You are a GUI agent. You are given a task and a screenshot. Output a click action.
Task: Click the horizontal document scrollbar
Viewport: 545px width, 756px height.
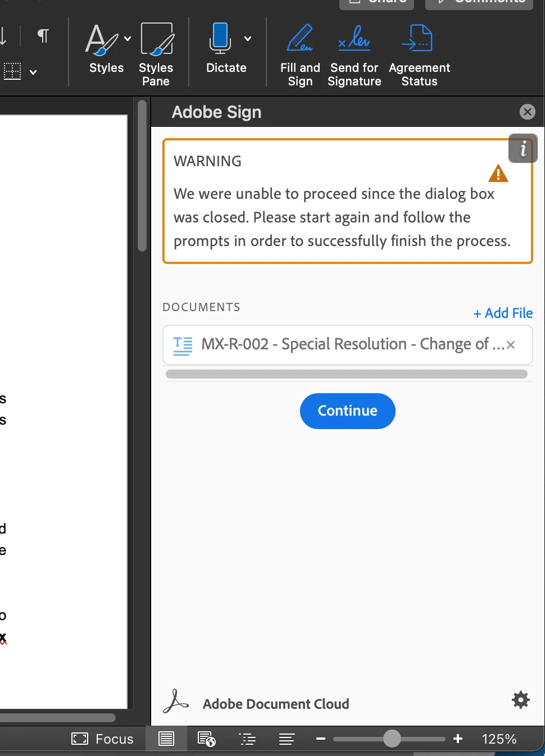coord(57,717)
